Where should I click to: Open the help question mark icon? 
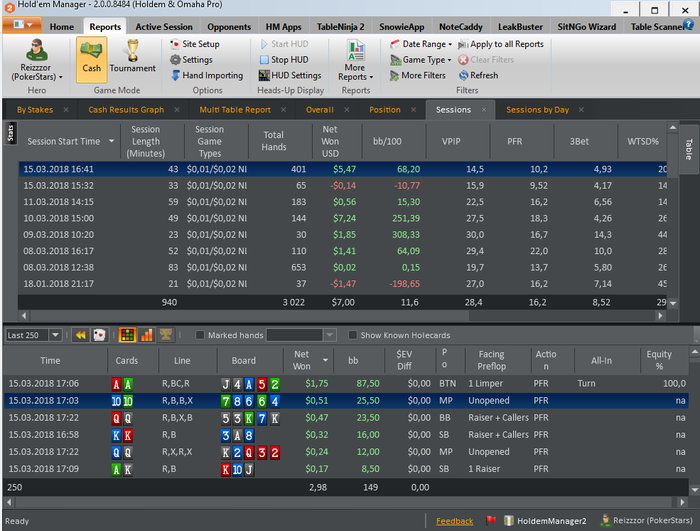[689, 25]
